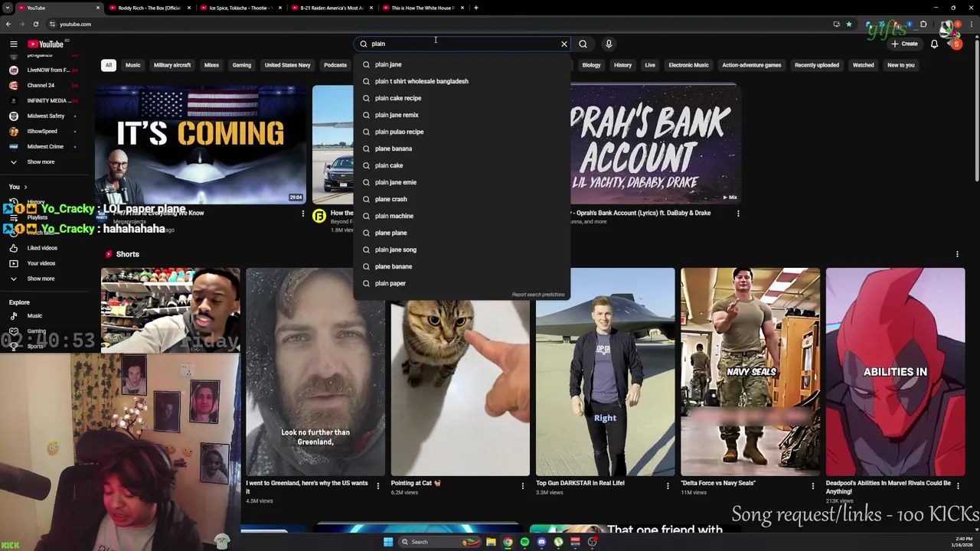980x551 pixels.
Task: Open Discord from the taskbar
Action: 541,542
